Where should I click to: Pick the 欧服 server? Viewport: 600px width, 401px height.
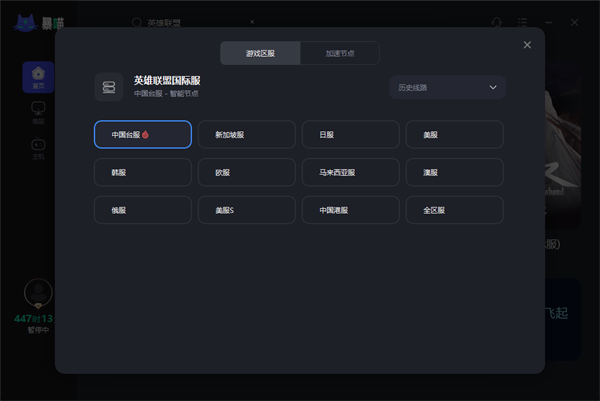point(246,172)
